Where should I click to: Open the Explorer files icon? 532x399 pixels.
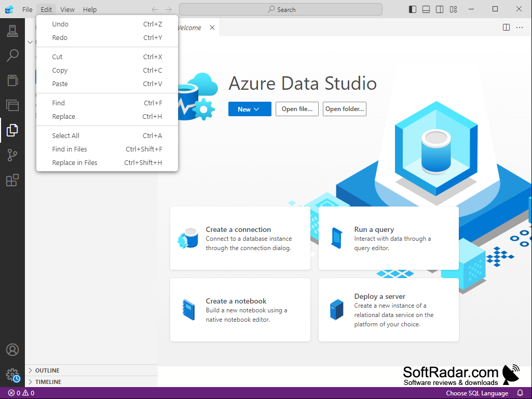(x=12, y=130)
